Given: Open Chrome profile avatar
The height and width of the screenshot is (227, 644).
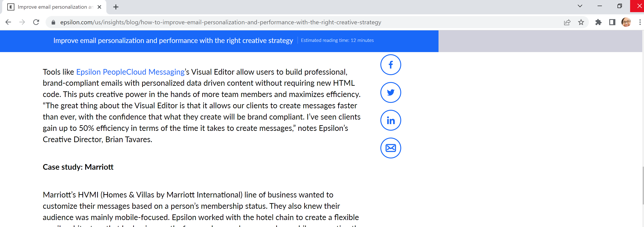Looking at the screenshot, I should coord(626,22).
